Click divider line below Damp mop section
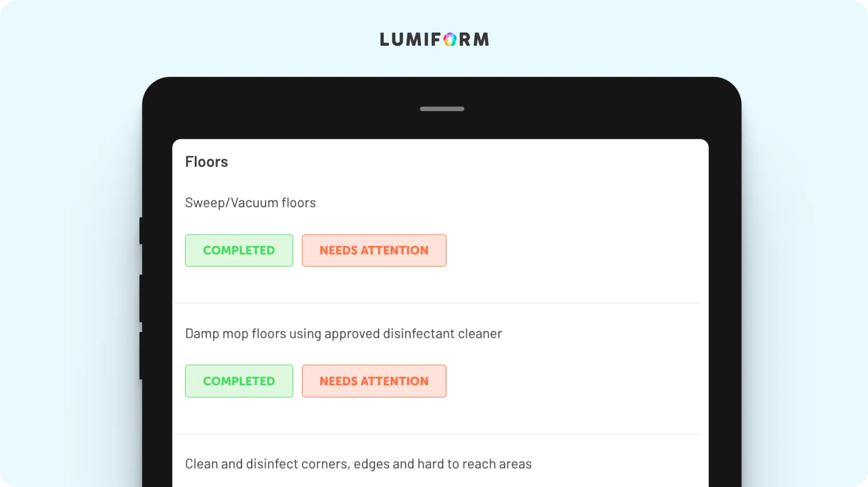The width and height of the screenshot is (868, 487). tap(437, 434)
